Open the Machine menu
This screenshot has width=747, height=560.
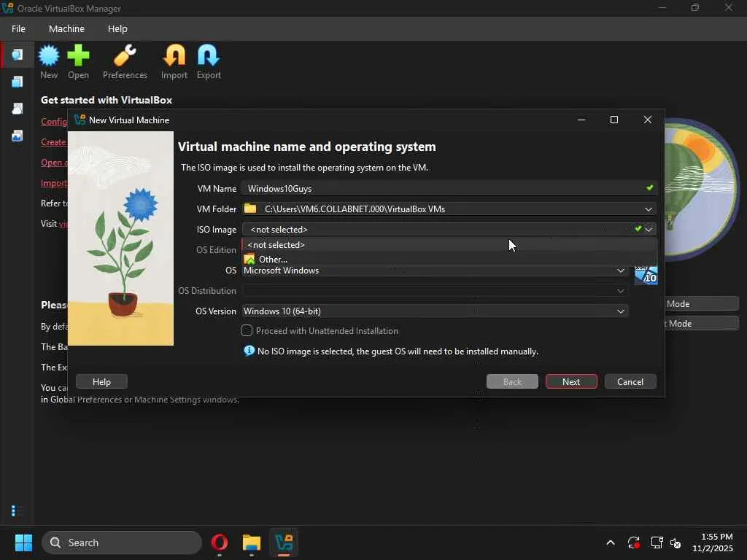tap(66, 28)
